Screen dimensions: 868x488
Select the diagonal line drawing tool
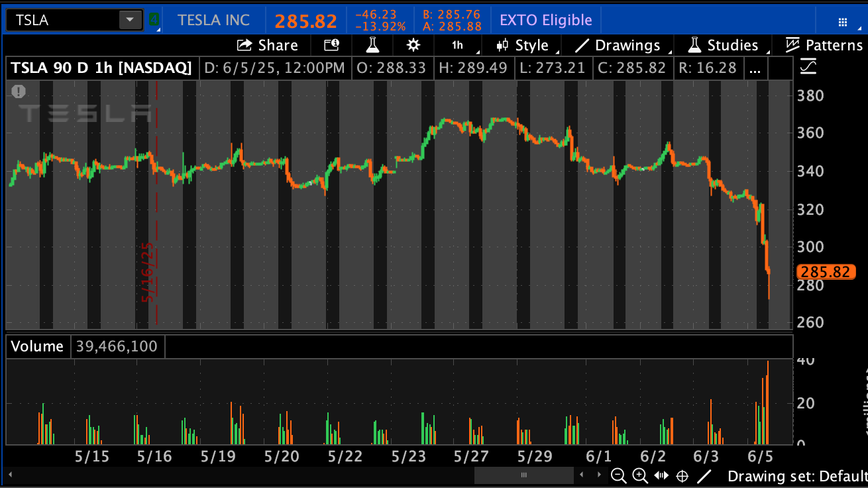pyautogui.click(x=704, y=475)
